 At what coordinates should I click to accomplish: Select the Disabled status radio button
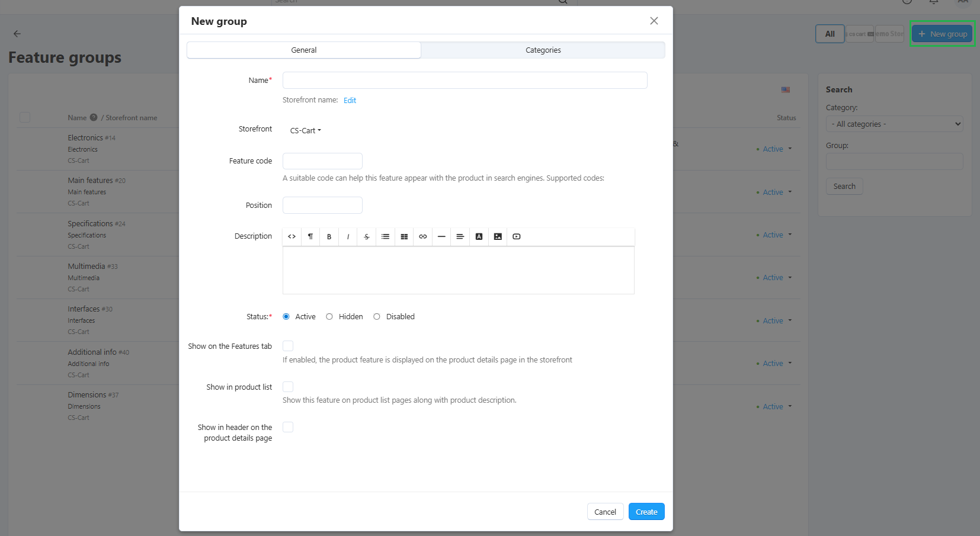coord(377,317)
